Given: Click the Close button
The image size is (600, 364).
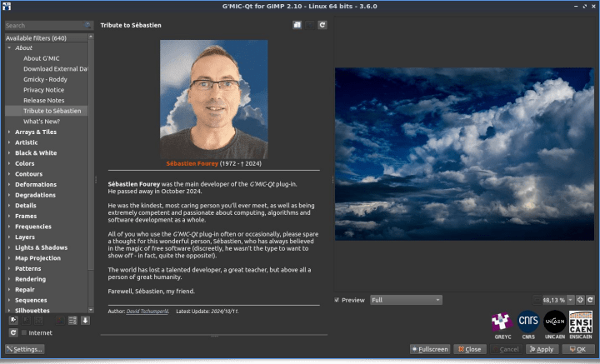Looking at the screenshot, I should [470, 349].
